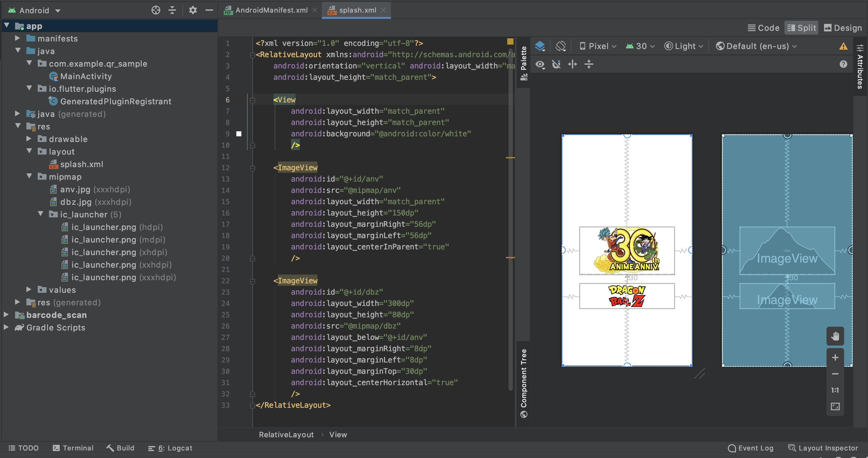This screenshot has height=458, width=868.
Task: Switch editor to Design view mode
Action: point(843,28)
